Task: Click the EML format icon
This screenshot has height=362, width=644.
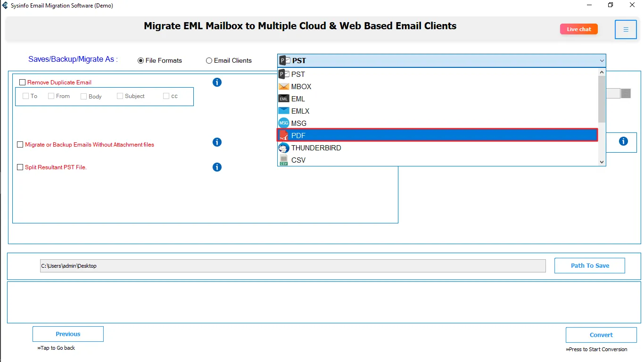Action: point(284,99)
